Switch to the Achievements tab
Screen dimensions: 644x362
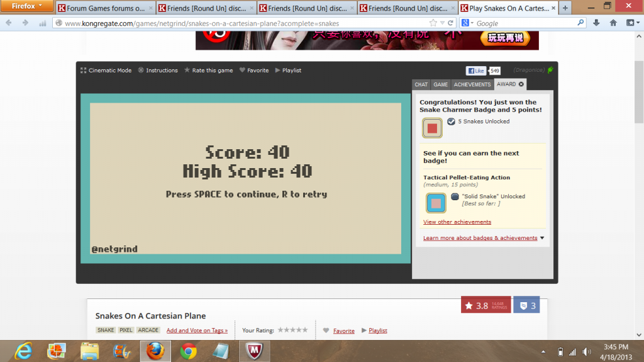click(472, 84)
